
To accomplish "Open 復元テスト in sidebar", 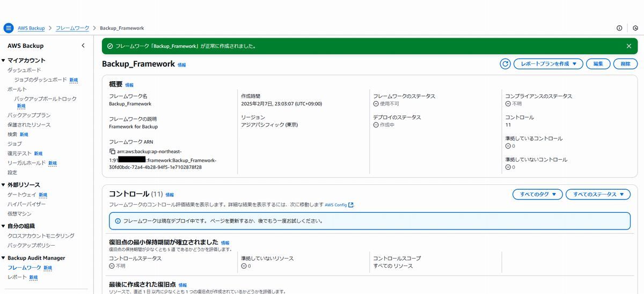I will (x=19, y=154).
